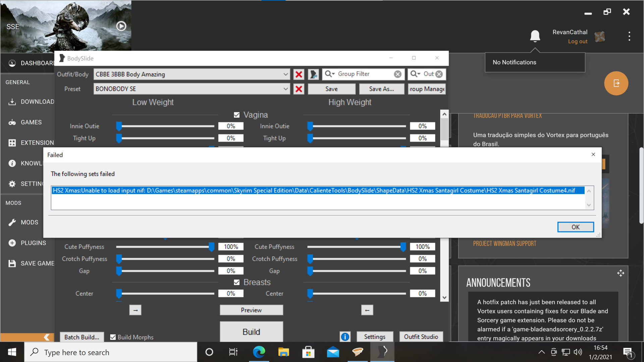Expand the Outfit/Body dropdown
Image resolution: width=644 pixels, height=362 pixels.
[x=285, y=74]
